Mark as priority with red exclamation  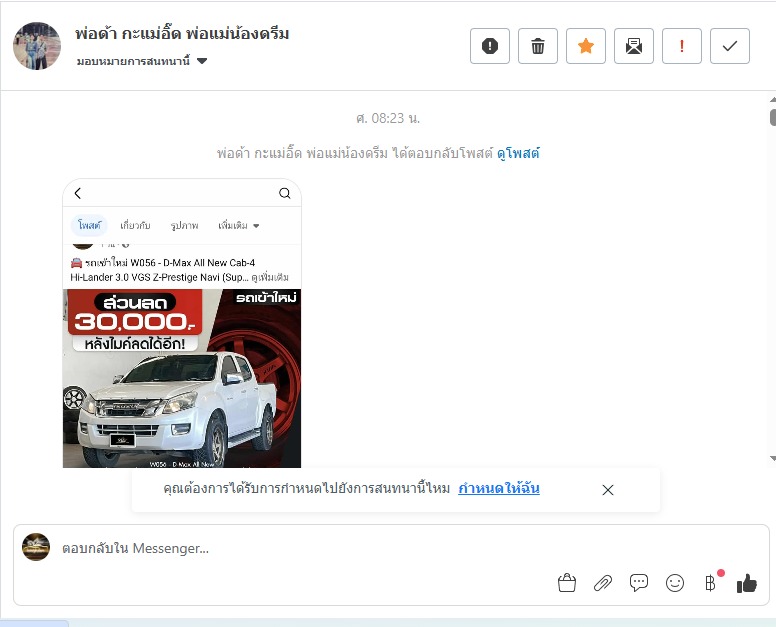681,46
